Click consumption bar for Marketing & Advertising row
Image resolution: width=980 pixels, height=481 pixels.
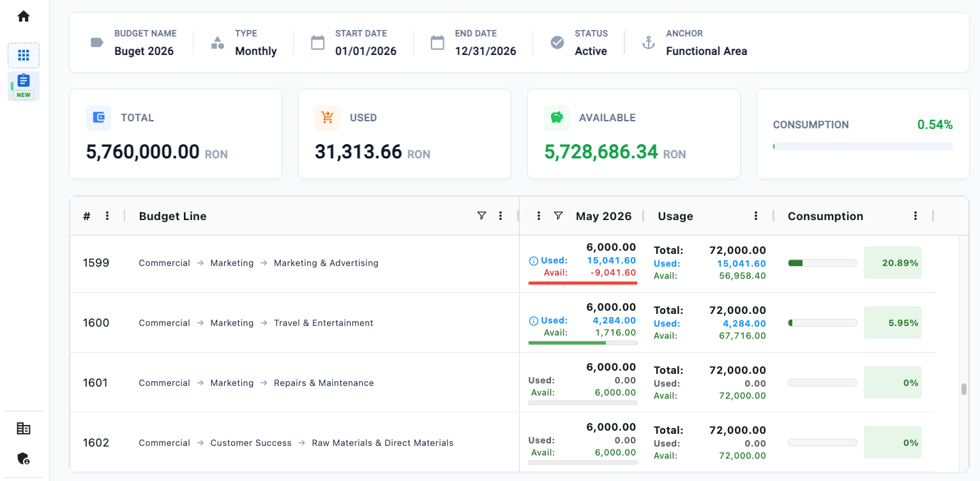(822, 263)
